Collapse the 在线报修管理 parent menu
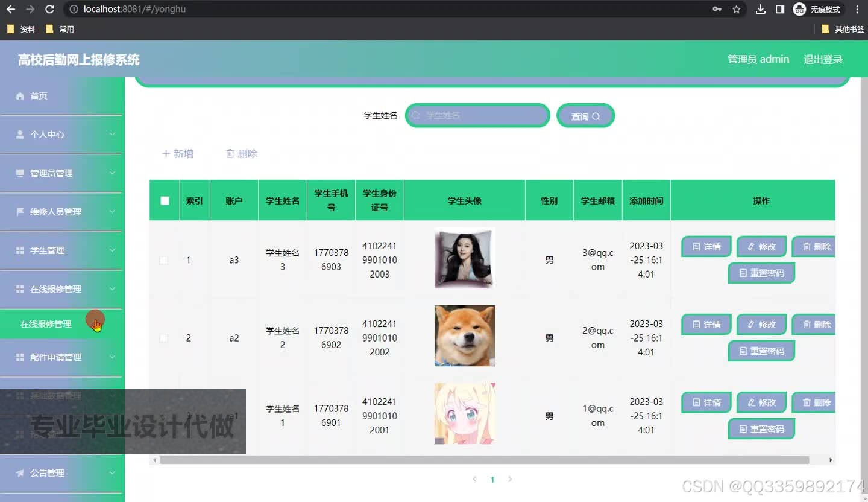Screen dimensions: 868x502 (61, 288)
